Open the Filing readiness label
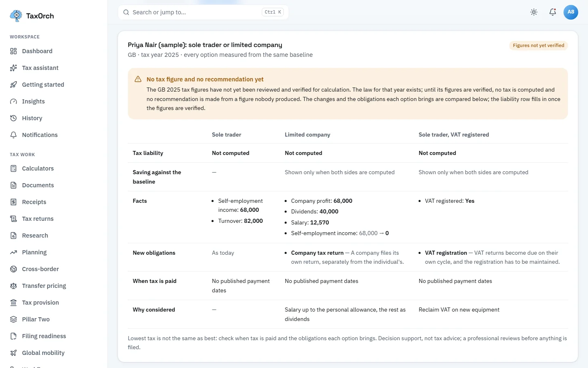This screenshot has width=588, height=368. coord(44,336)
